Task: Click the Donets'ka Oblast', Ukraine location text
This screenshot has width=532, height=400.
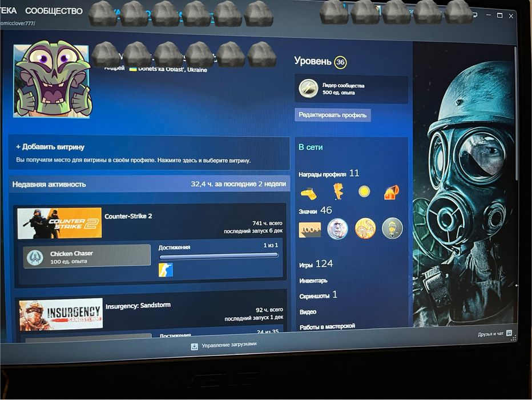Action: pos(173,69)
